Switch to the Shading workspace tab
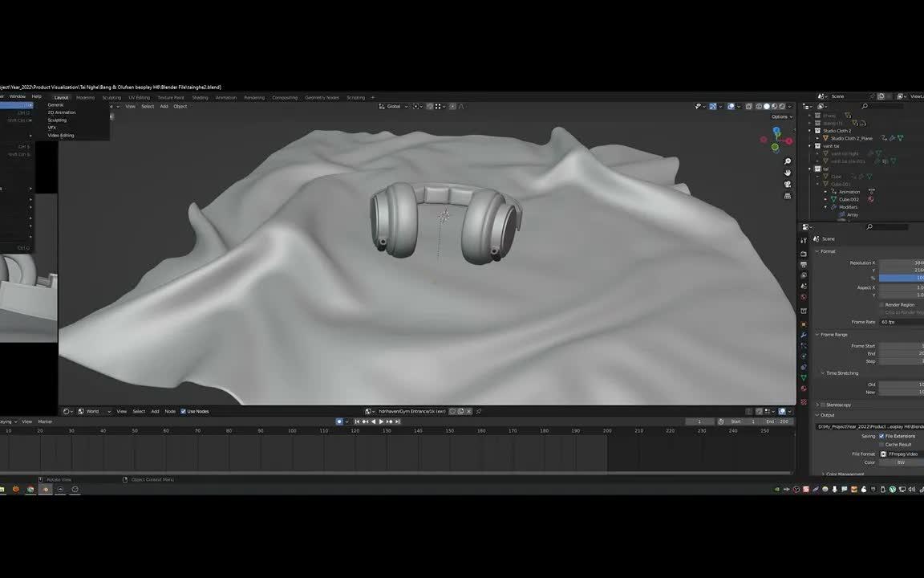Viewport: 924px width, 578px height. pos(200,97)
